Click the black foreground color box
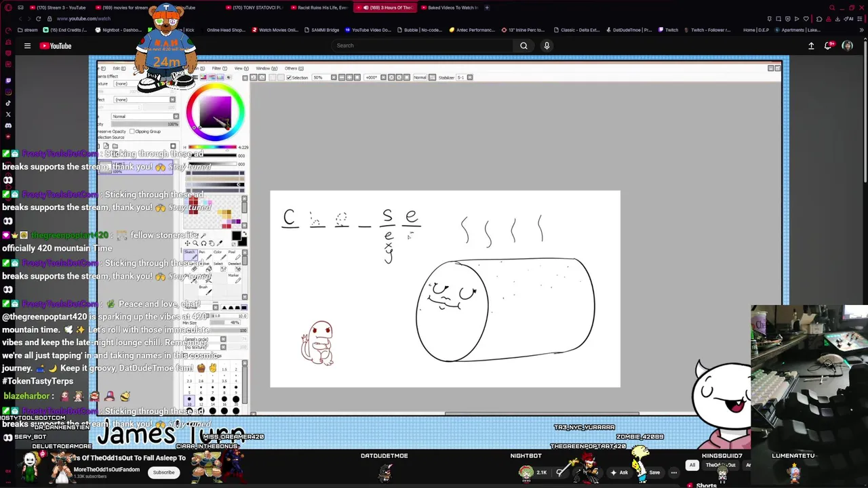Screen dimensions: 868x488 point(237,236)
